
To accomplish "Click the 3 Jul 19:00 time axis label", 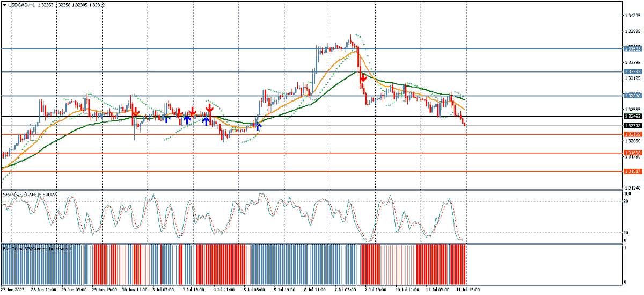I will (x=194, y=289).
